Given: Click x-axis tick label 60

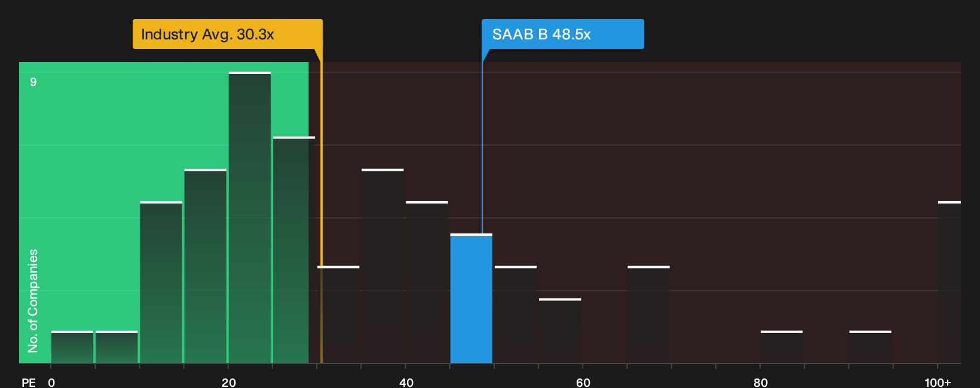Looking at the screenshot, I should [583, 383].
